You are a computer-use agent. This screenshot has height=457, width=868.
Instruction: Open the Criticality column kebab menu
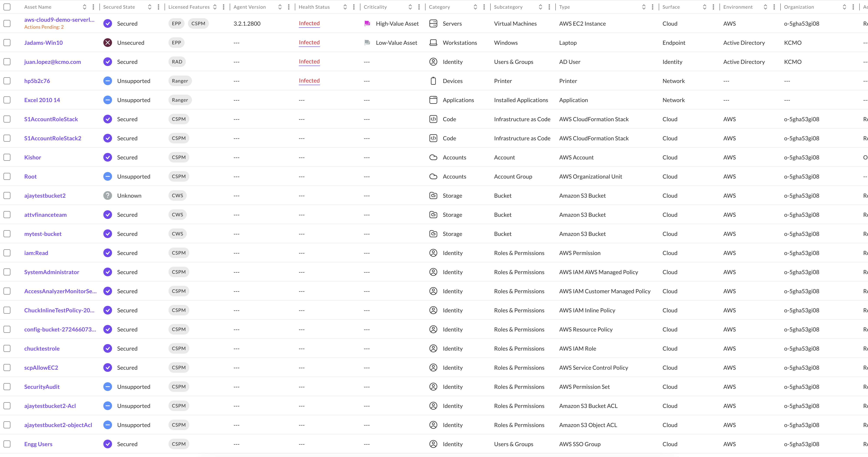pos(419,7)
